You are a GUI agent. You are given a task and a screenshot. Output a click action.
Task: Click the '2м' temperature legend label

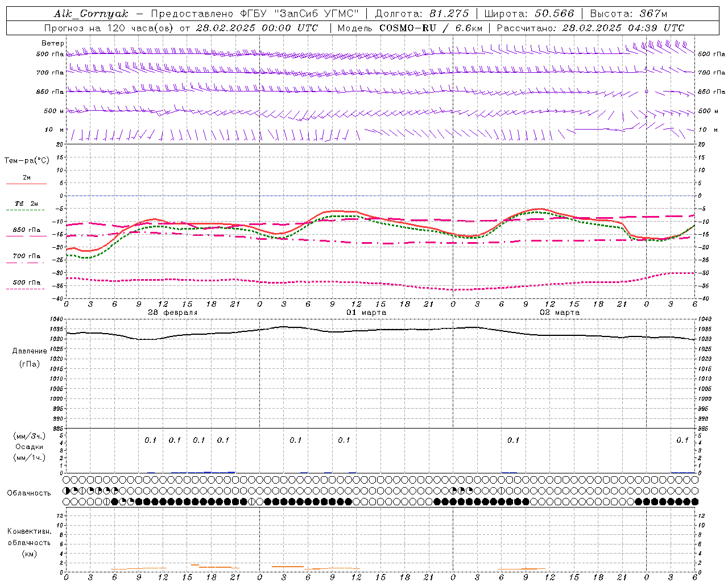point(27,178)
